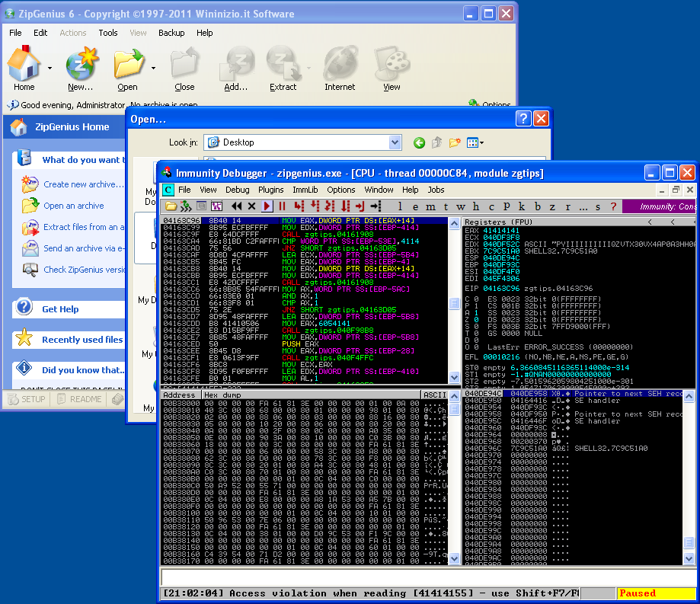Show the Log window with the l button
Screen dimensions: 700x604
[400, 206]
